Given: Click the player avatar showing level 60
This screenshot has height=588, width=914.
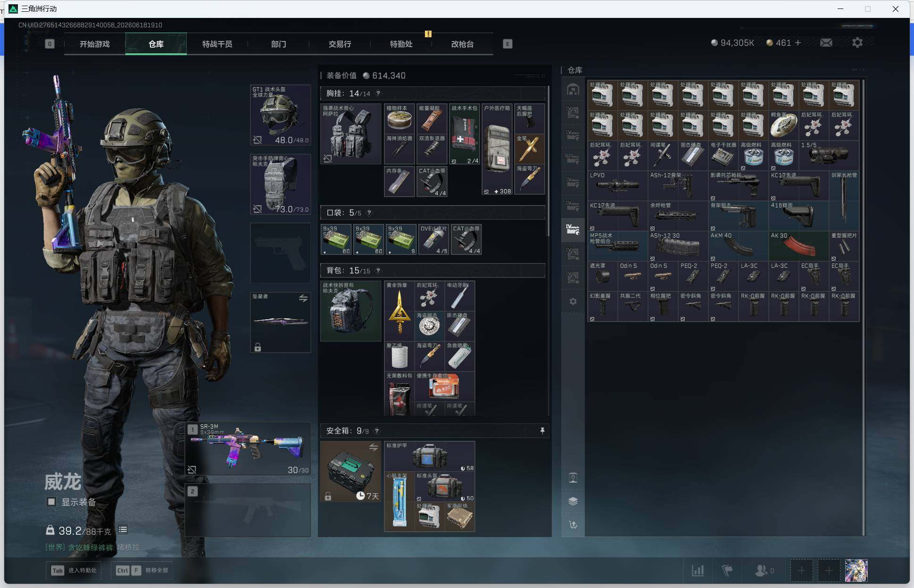Looking at the screenshot, I should [856, 571].
